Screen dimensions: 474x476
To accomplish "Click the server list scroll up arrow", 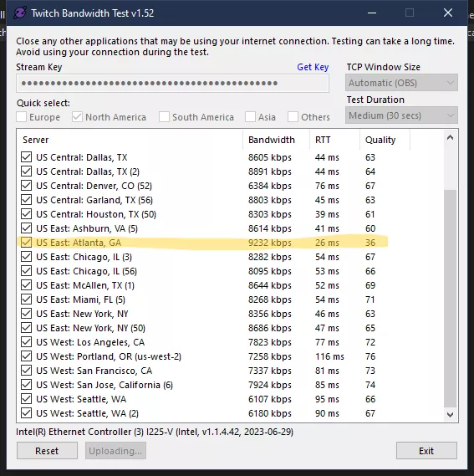I will (x=451, y=137).
